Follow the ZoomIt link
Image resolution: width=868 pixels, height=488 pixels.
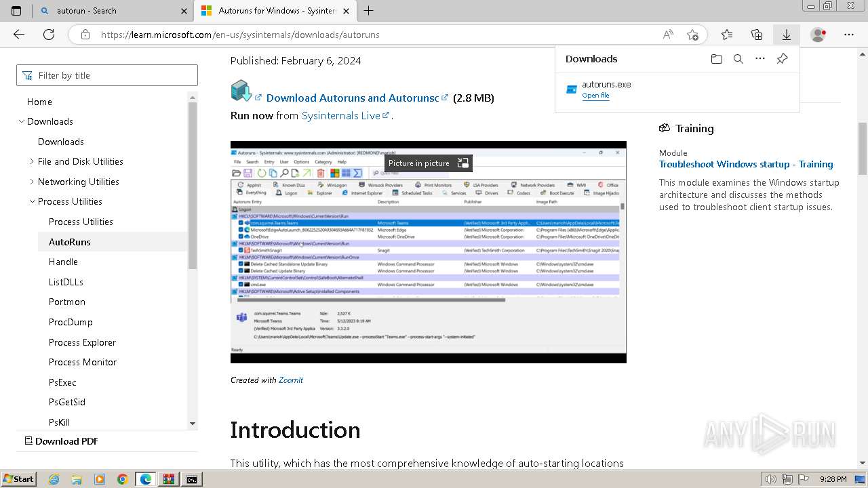click(x=290, y=380)
